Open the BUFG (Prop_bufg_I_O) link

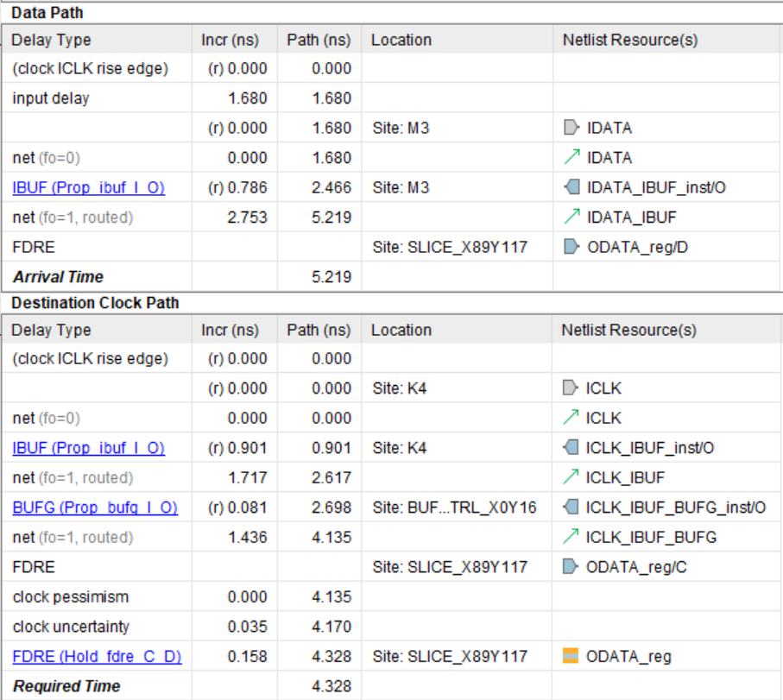[94, 508]
